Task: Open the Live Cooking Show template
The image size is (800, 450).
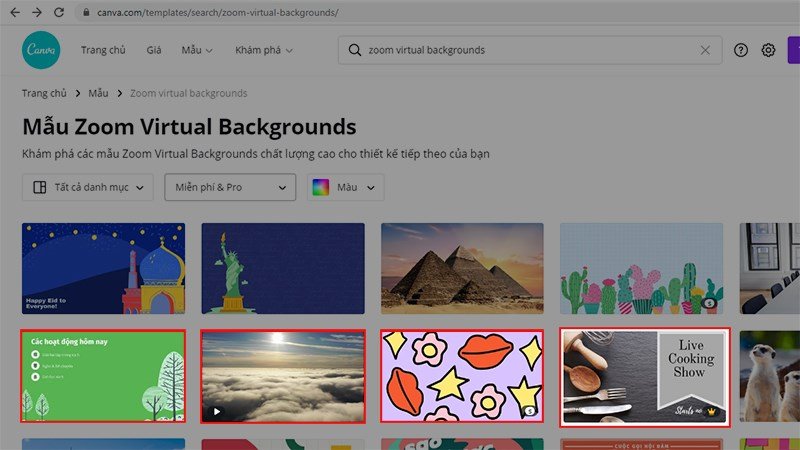Action: click(645, 377)
